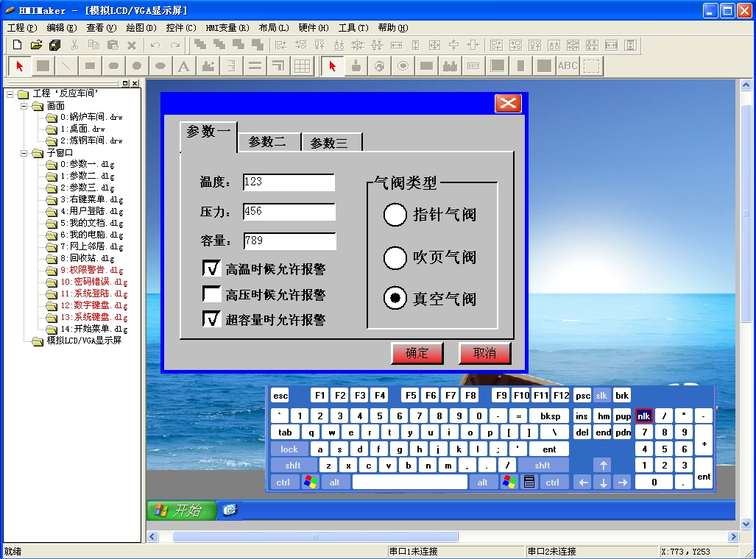Select the dashed rectangle control tool
This screenshot has height=559, width=756.
pyautogui.click(x=591, y=66)
